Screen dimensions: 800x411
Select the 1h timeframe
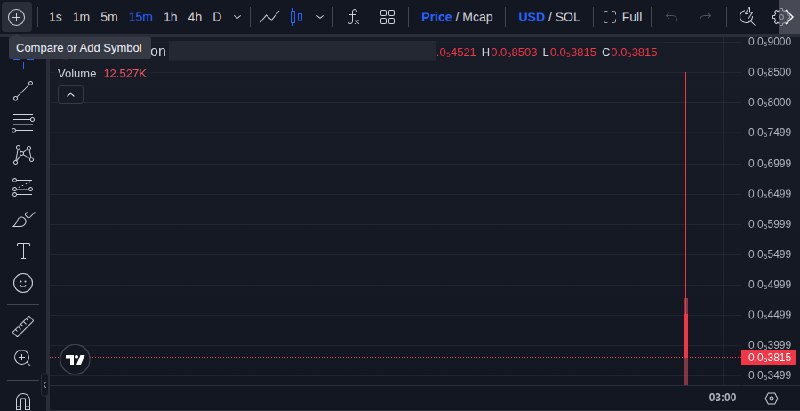tap(170, 17)
